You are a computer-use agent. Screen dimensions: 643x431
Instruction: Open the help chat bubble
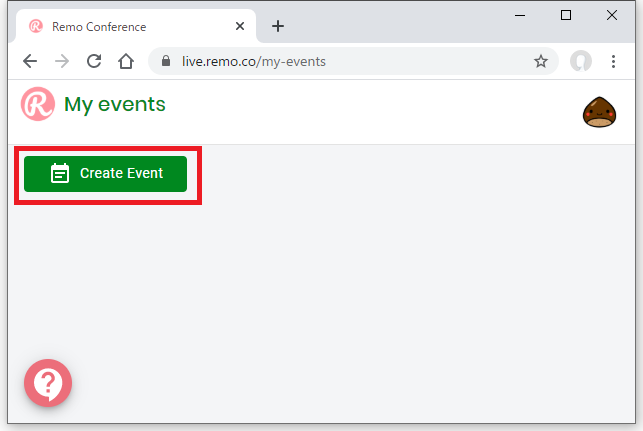(48, 383)
